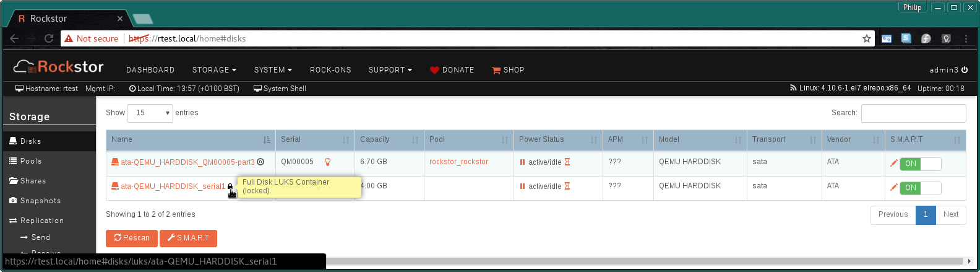Open the Show entries dropdown
This screenshot has height=272, width=980.
[150, 113]
